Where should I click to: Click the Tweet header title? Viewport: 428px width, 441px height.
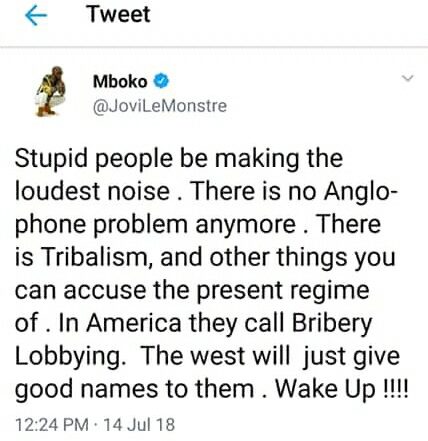tap(119, 15)
